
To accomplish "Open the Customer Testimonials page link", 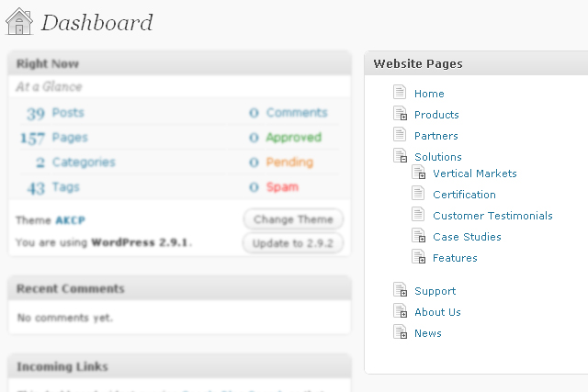I will [492, 216].
